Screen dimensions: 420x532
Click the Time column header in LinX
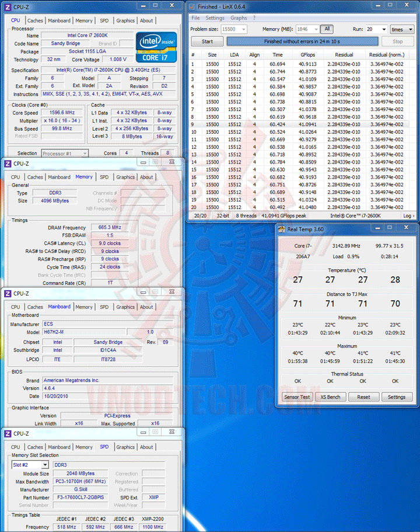pos(278,55)
